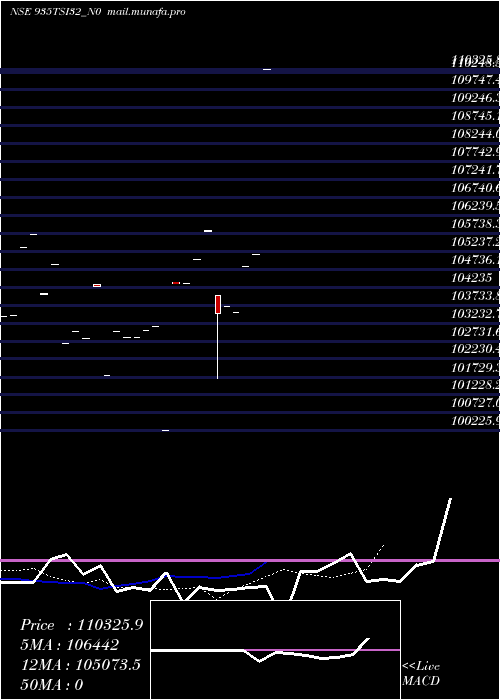This screenshot has height=700, width=500.
Task: Click the 104736 price axis label
Action: pyautogui.click(x=475, y=259)
